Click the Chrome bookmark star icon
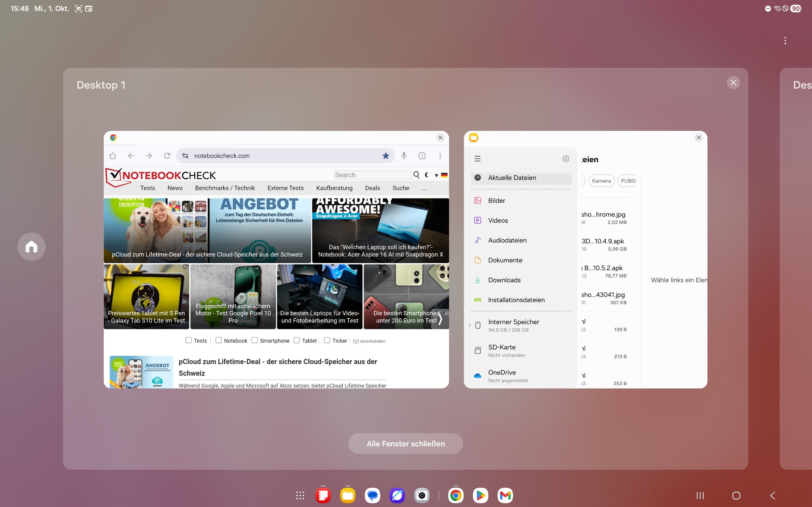812x507 pixels. pyautogui.click(x=386, y=156)
